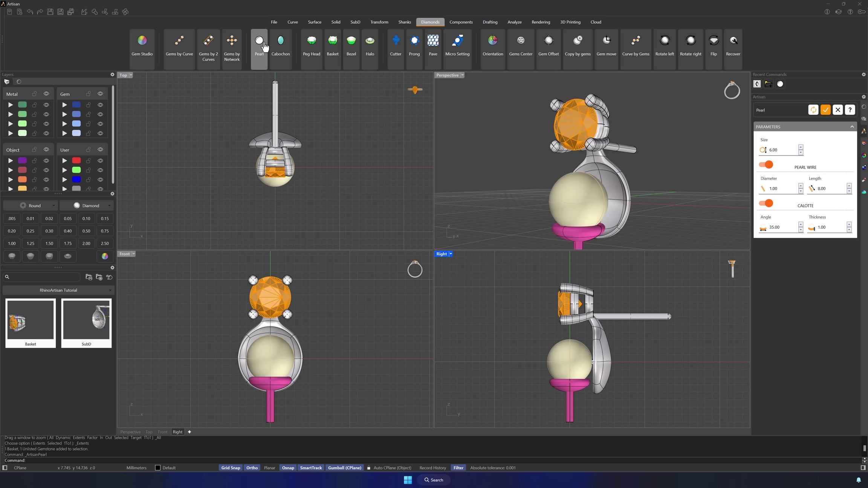Disable the Calotte toggle
Image resolution: width=868 pixels, height=488 pixels.
click(766, 203)
